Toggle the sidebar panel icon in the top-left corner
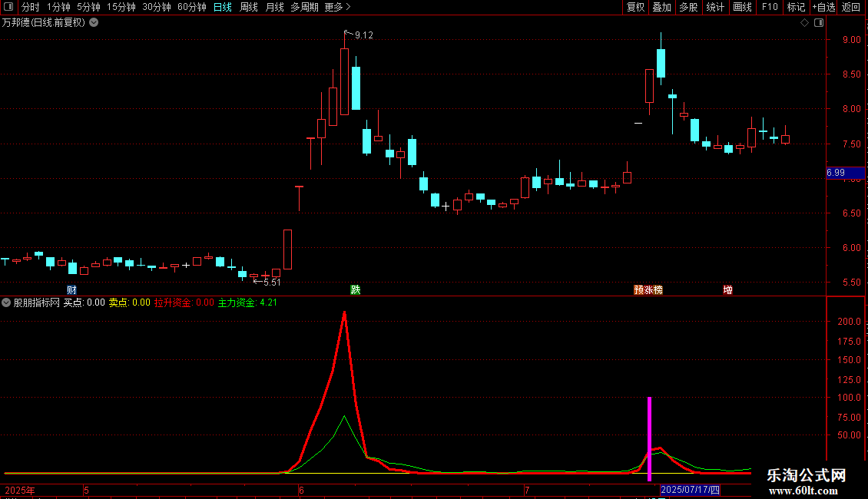 point(8,7)
